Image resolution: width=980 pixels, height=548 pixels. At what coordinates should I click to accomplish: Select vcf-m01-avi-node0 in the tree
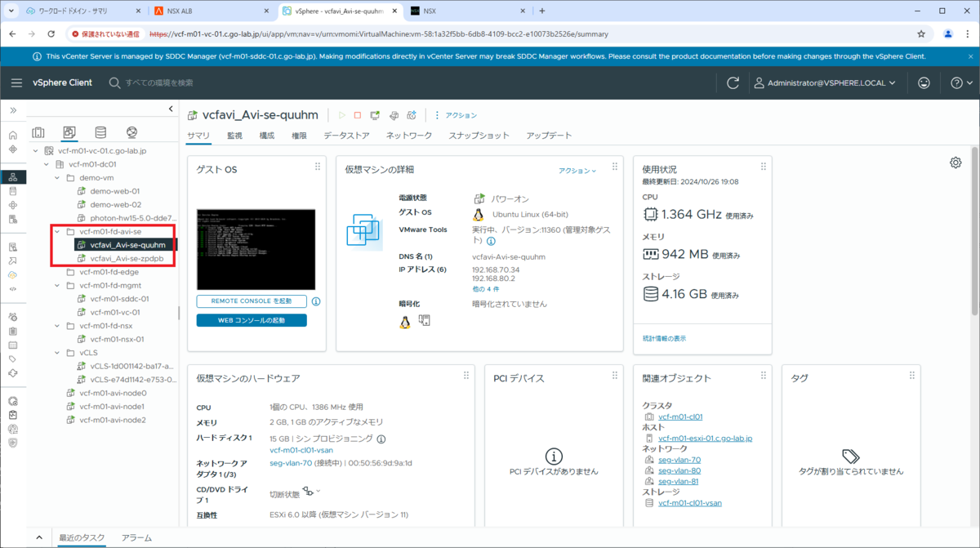[x=113, y=393]
